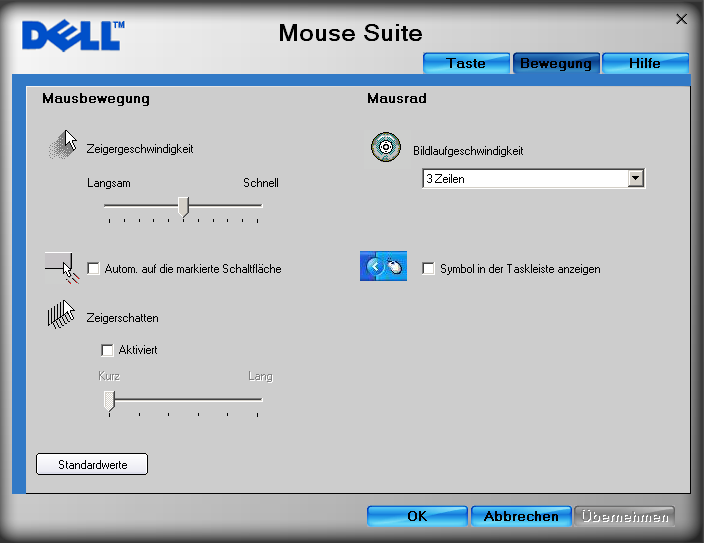Click the snap-to-button cursor icon
704x543 pixels.
point(62,268)
